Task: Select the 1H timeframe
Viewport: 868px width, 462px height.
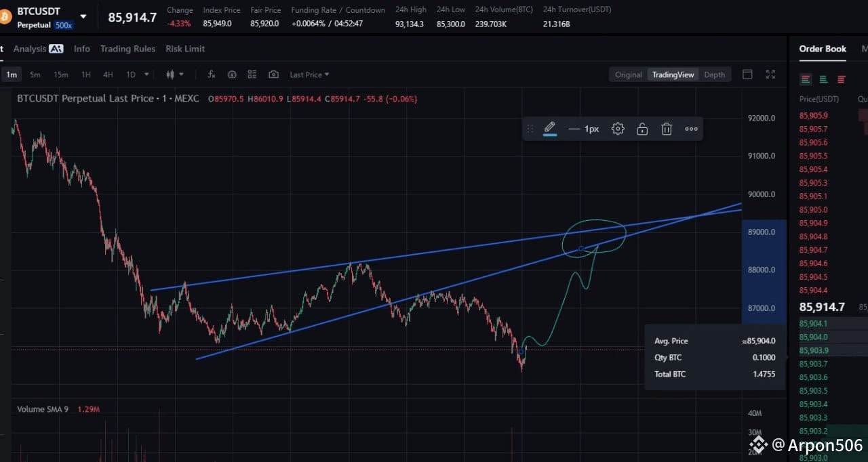Action: tap(86, 75)
